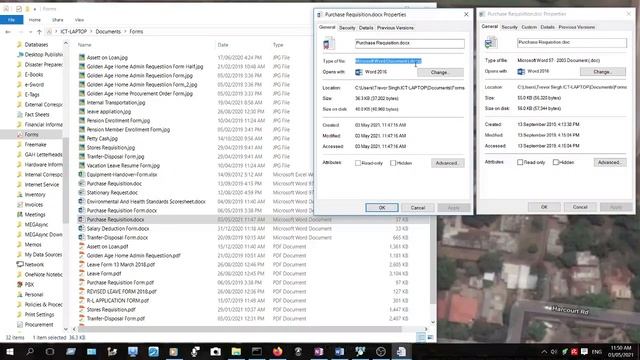Select Internal Transportation.jpg file

coord(116,102)
